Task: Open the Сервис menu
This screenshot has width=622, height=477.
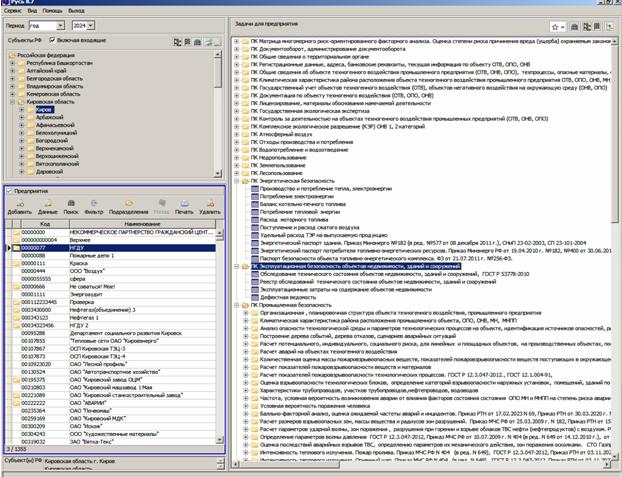Action: tap(13, 11)
